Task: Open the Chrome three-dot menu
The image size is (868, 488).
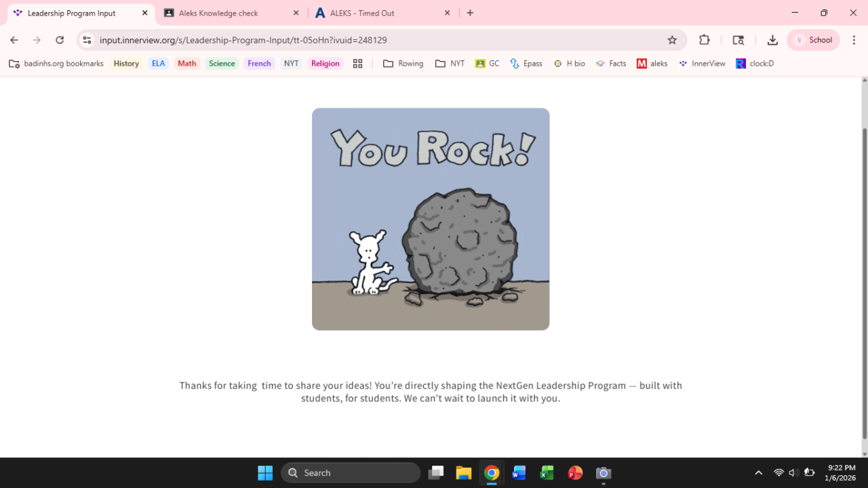Action: [854, 40]
